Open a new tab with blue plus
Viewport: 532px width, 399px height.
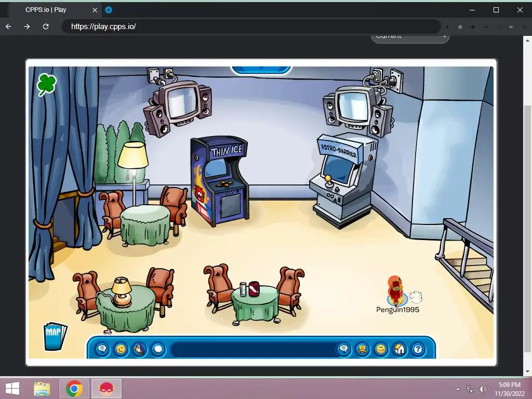pyautogui.click(x=108, y=10)
